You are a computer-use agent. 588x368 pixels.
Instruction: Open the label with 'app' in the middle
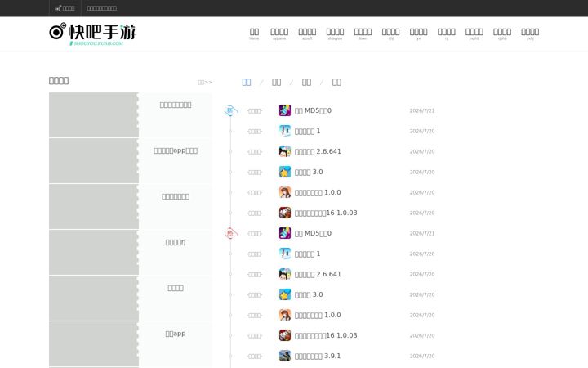click(x=176, y=150)
